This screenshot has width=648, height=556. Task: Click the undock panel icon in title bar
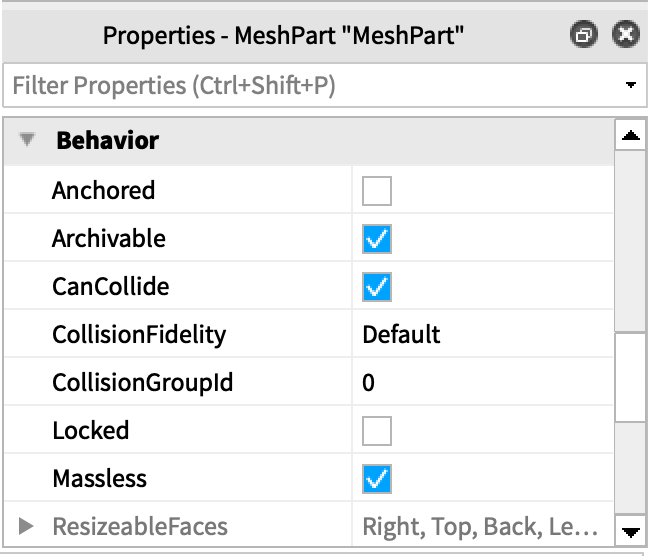click(584, 36)
